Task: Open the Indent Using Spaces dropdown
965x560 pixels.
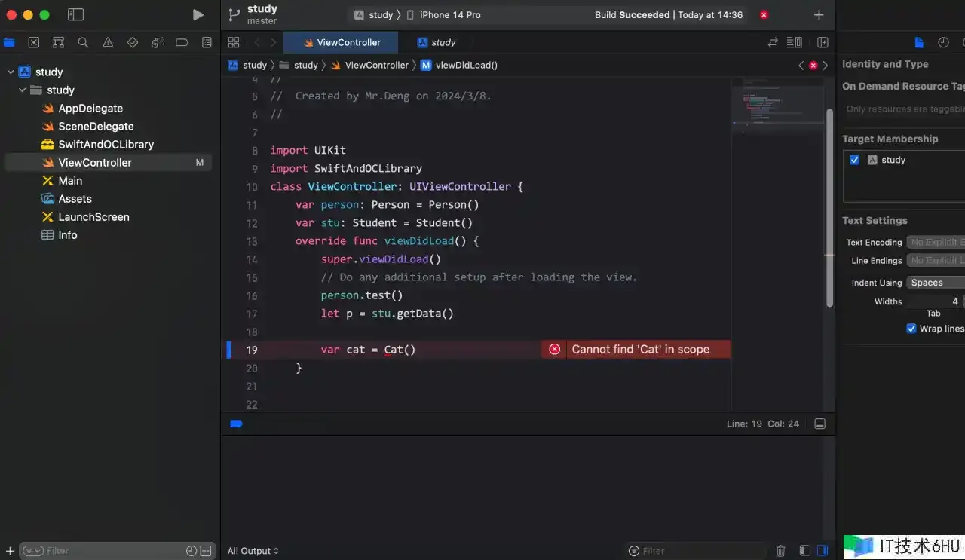Action: click(x=936, y=283)
